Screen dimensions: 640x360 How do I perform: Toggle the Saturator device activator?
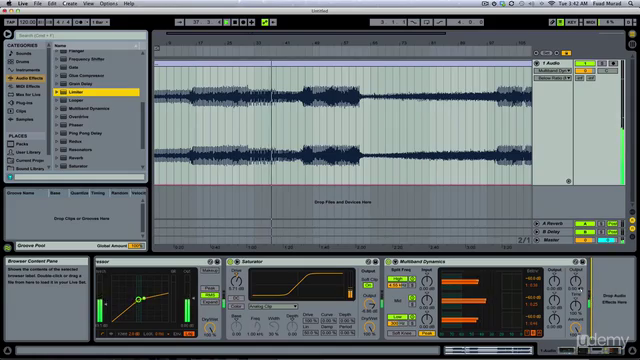pyautogui.click(x=230, y=262)
